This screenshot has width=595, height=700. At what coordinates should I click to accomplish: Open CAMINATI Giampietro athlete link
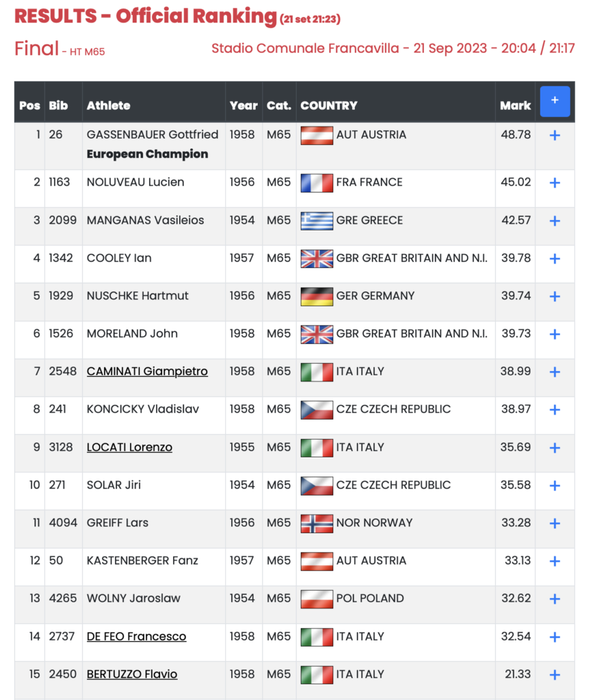click(x=147, y=371)
